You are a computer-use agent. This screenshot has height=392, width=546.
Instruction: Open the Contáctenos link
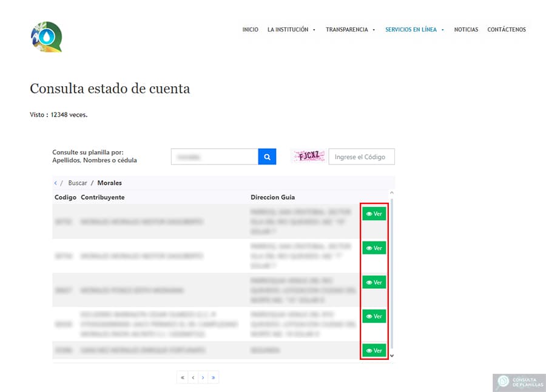(506, 30)
